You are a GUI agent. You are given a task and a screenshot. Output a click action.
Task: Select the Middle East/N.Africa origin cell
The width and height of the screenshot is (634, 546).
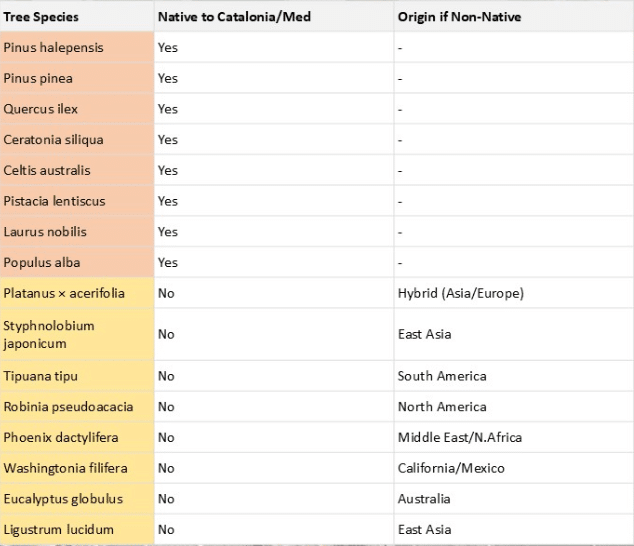(460, 437)
